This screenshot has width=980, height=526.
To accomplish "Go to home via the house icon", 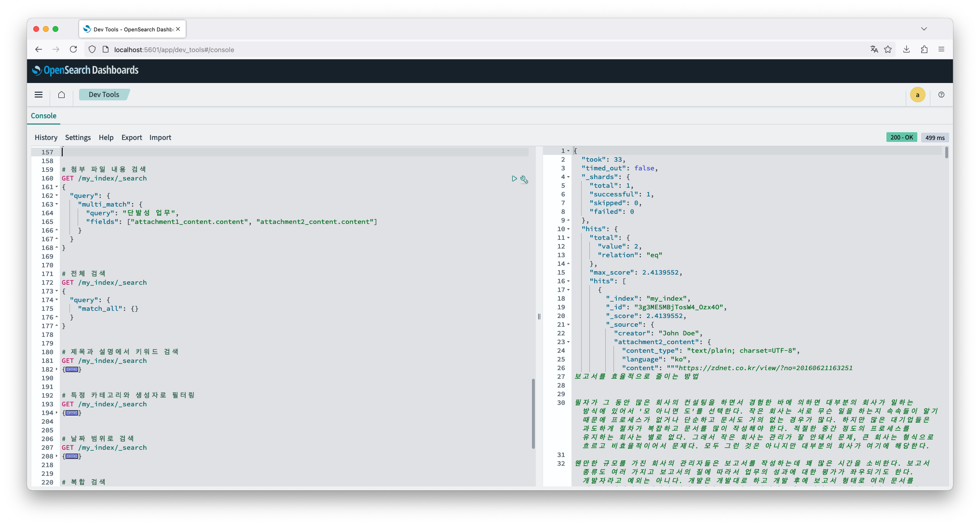I will pos(61,95).
